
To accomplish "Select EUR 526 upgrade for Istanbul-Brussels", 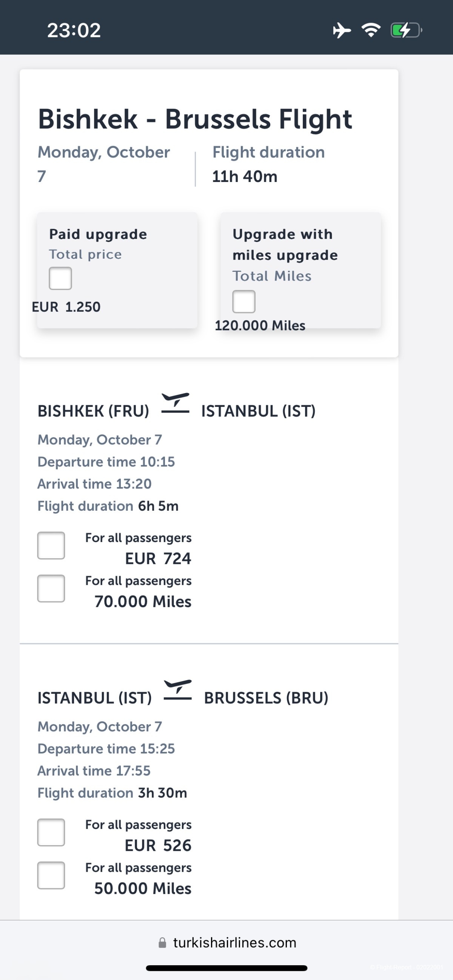I will pos(51,832).
